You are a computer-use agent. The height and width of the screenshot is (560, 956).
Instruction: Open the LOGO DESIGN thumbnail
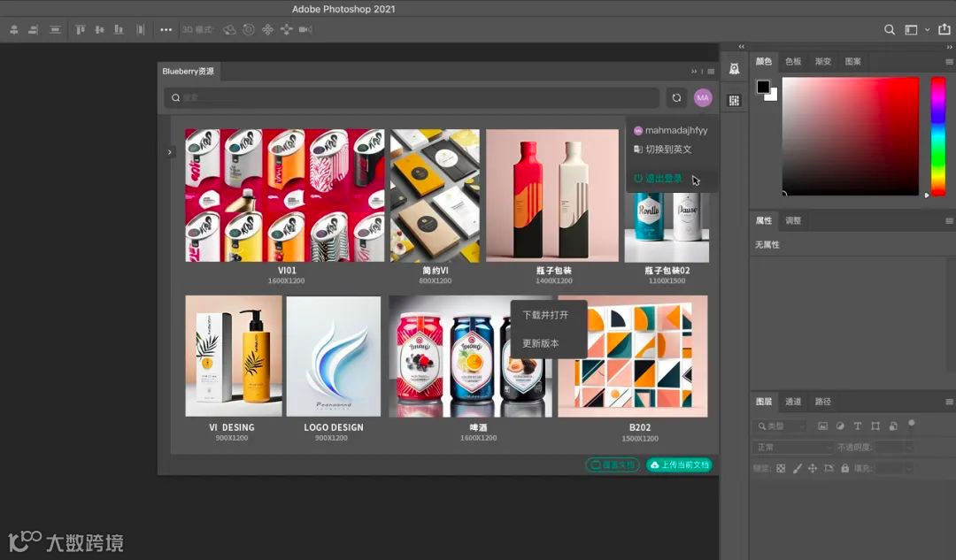click(x=334, y=356)
